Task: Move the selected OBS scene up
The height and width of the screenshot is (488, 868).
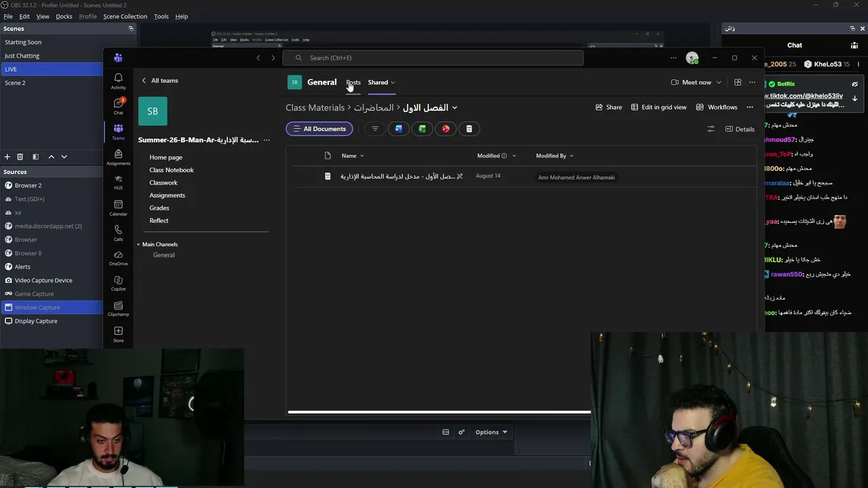Action: [51, 157]
